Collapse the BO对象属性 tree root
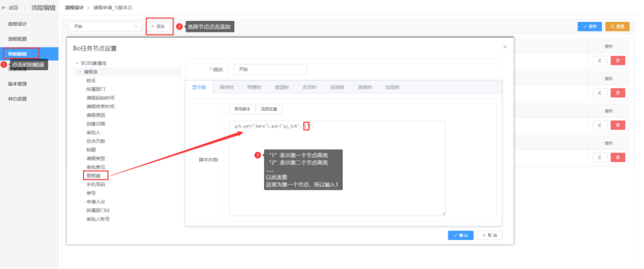This screenshot has height=269, width=644. [x=77, y=63]
